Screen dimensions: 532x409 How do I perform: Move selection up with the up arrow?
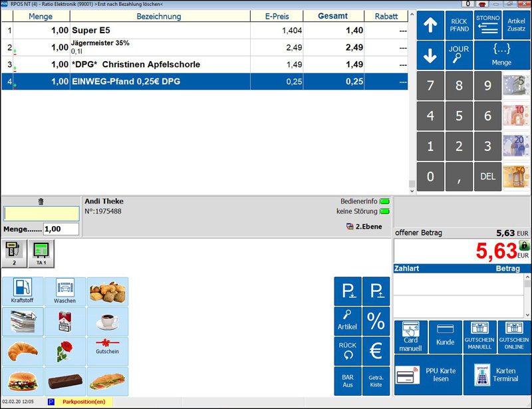[x=430, y=25]
